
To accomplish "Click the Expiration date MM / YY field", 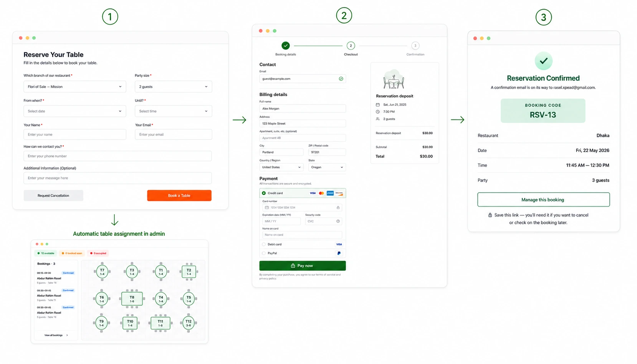I will (281, 222).
